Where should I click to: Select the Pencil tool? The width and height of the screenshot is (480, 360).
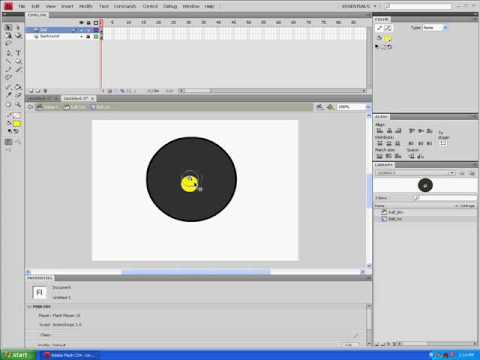pyautogui.click(x=9, y=69)
